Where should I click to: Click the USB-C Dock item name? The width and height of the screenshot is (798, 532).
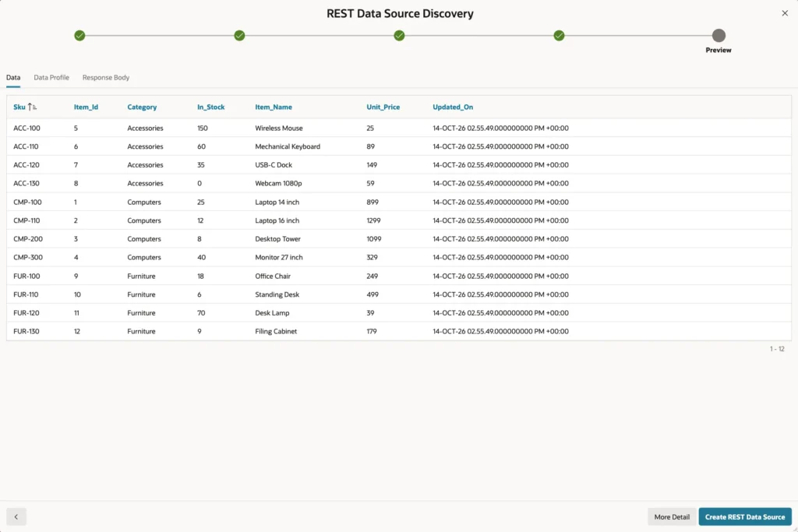click(274, 165)
